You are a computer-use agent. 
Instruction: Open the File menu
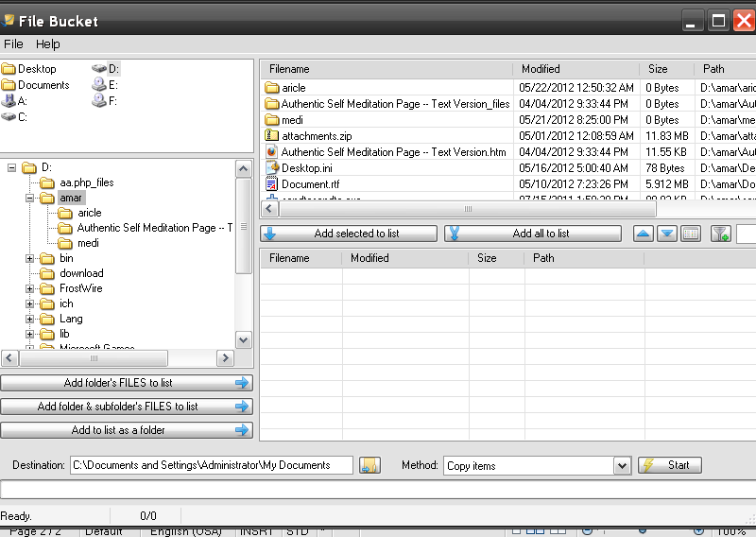tap(13, 44)
